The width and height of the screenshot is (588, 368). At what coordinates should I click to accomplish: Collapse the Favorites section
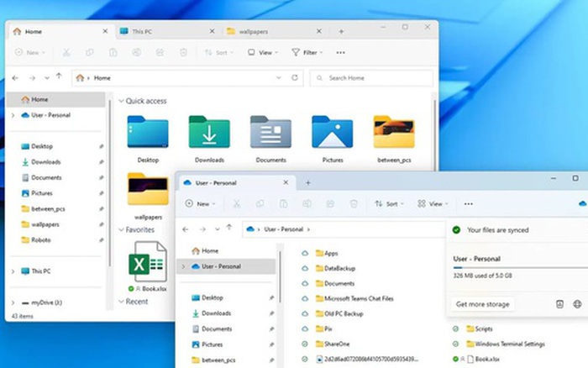[x=120, y=229]
